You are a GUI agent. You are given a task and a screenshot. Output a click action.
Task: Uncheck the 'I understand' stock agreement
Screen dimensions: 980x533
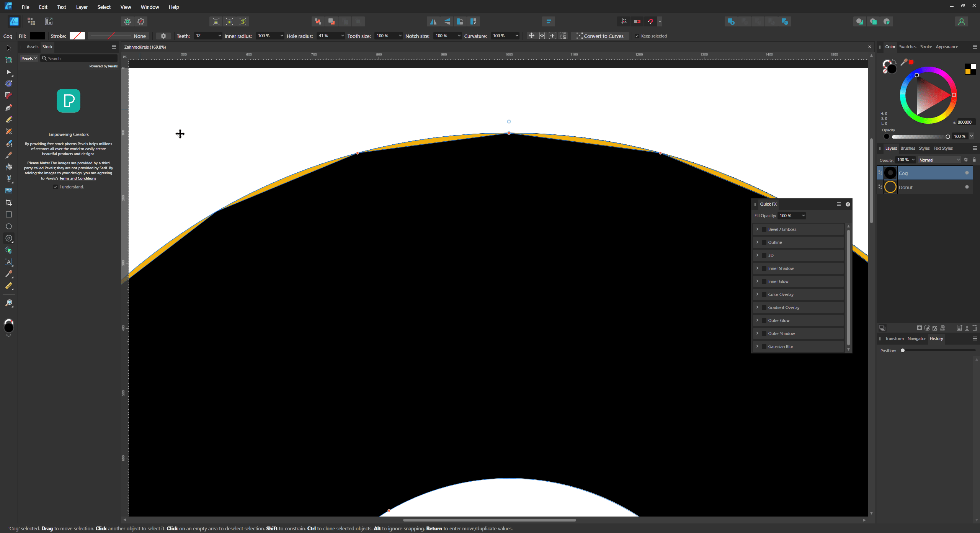coord(56,187)
